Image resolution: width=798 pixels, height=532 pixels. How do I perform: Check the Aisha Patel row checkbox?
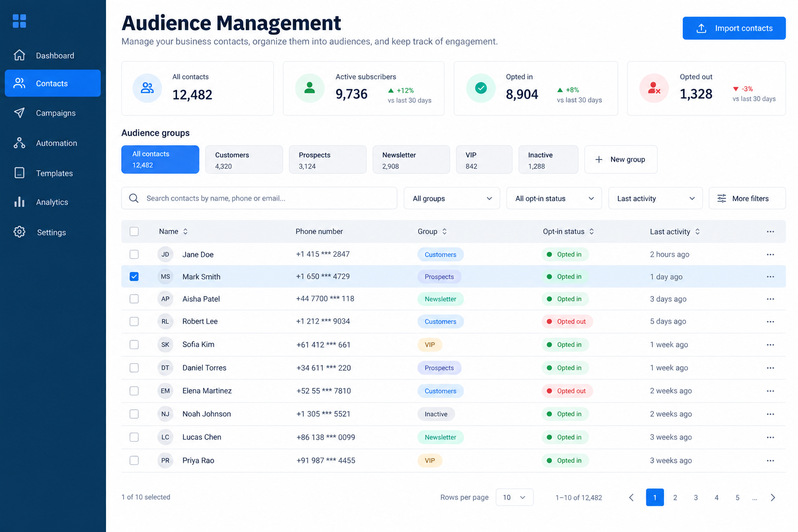point(134,299)
